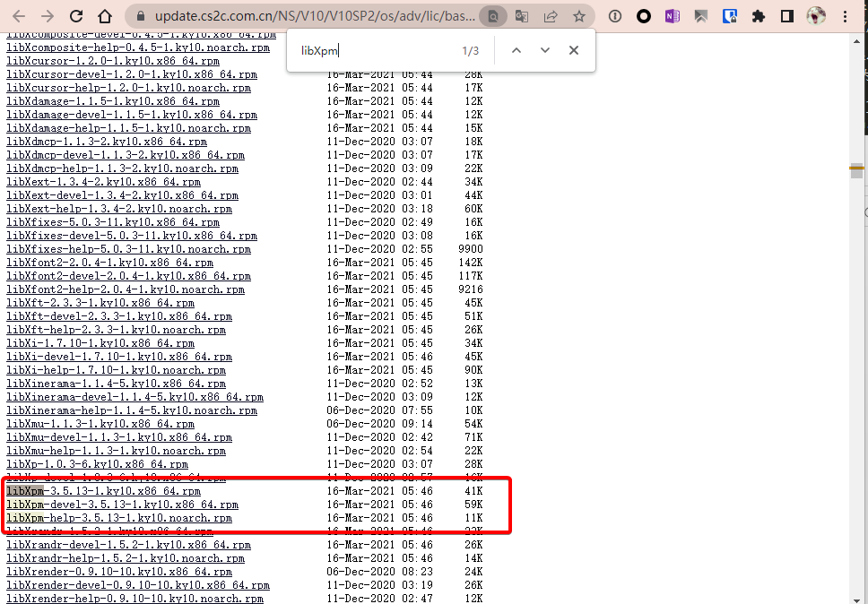This screenshot has height=604, width=868.
Task: Open libXmu-devel-1.1.3-1 package link
Action: pyautogui.click(x=119, y=437)
